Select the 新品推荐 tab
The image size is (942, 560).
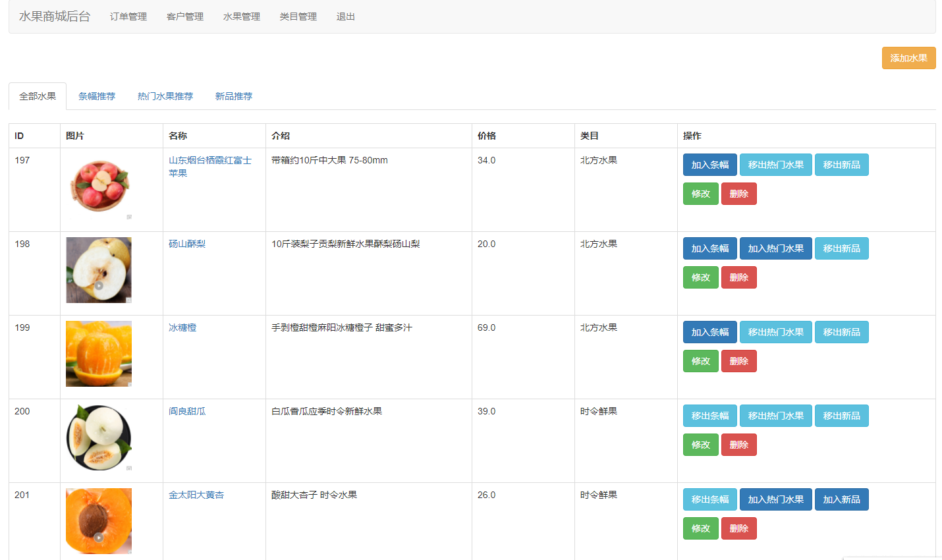click(234, 96)
